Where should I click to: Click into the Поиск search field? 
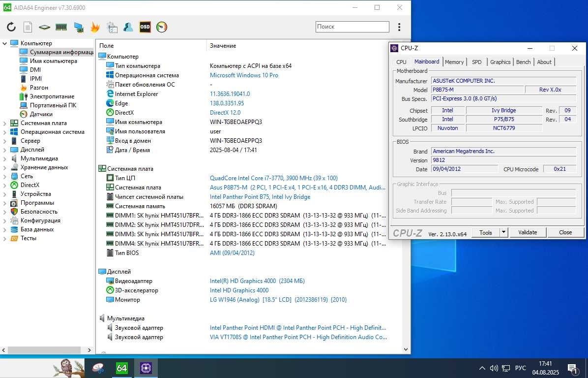(352, 27)
